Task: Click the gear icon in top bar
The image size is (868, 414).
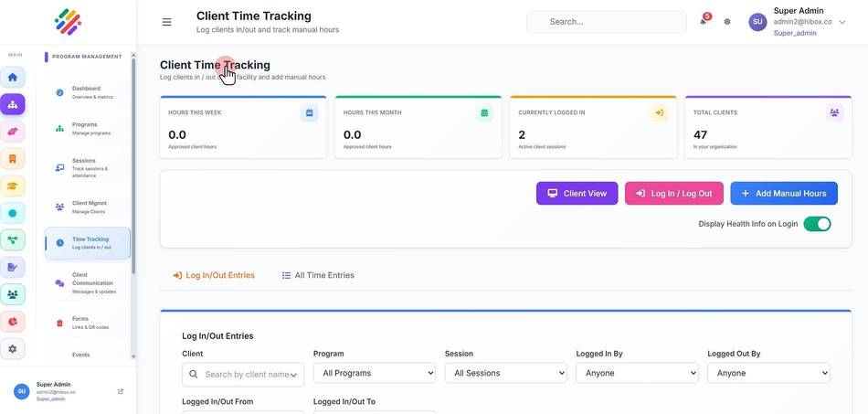Action: 727,22
